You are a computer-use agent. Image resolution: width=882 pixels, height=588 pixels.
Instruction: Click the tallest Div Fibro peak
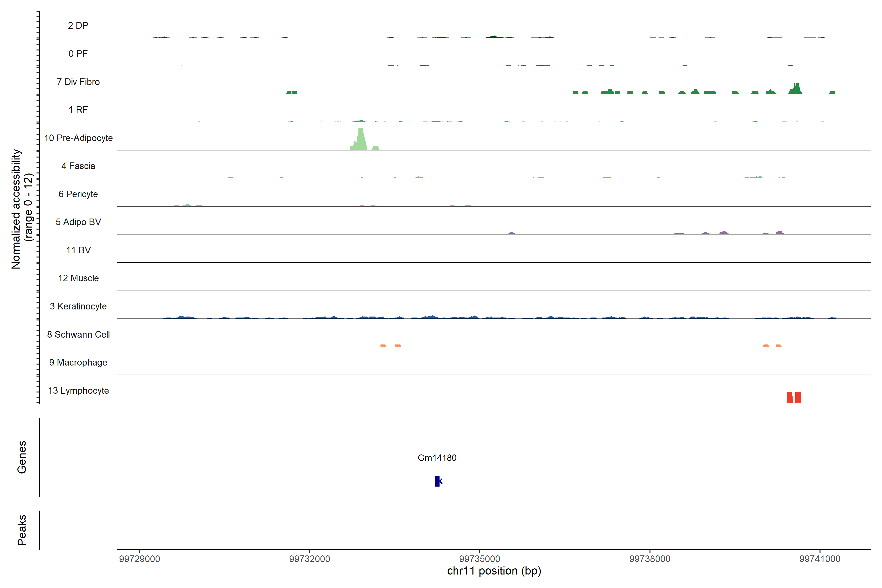[796, 89]
